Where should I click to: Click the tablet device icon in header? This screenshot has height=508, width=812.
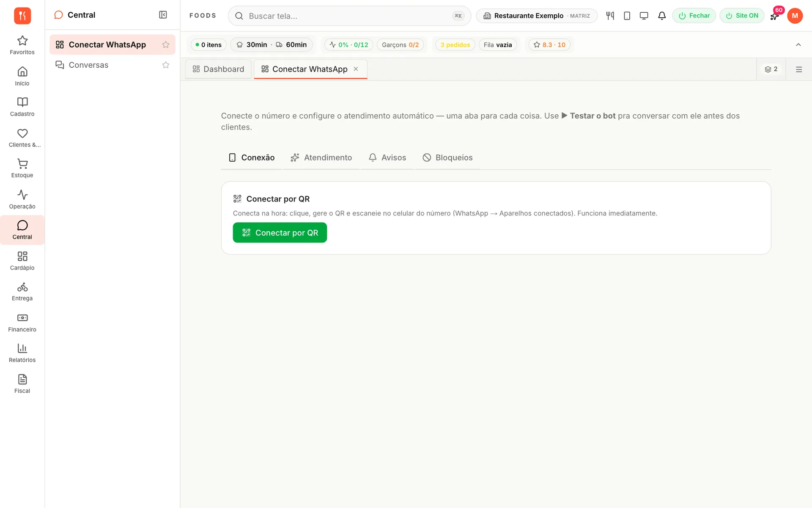[x=627, y=16]
